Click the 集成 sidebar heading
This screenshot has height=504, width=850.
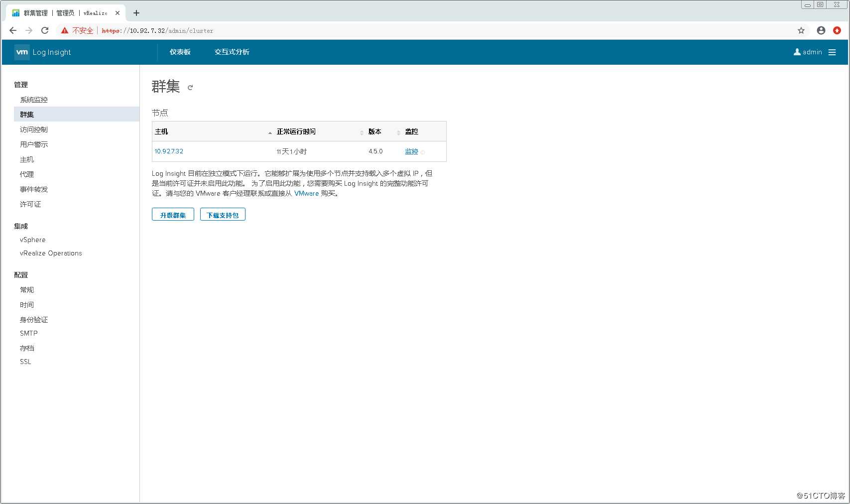tap(21, 226)
